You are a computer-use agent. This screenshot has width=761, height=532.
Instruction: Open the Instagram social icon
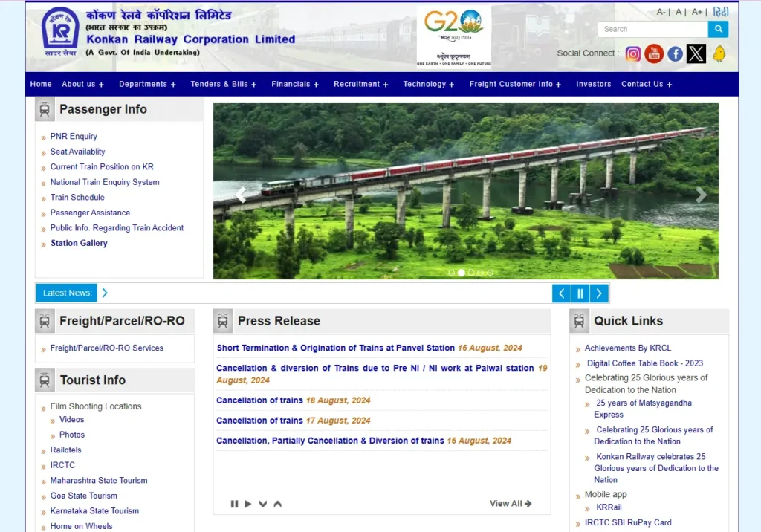[x=633, y=53]
